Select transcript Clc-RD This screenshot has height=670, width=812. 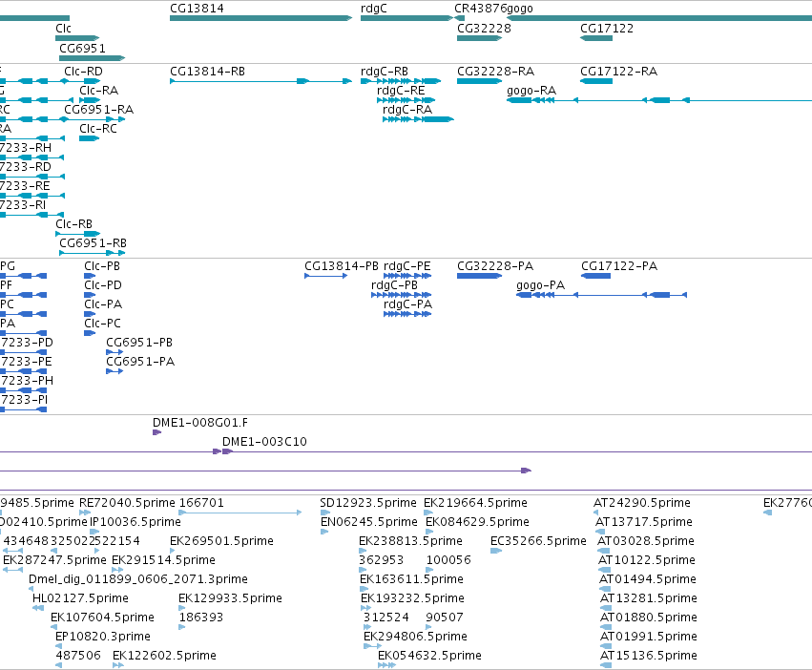click(83, 72)
